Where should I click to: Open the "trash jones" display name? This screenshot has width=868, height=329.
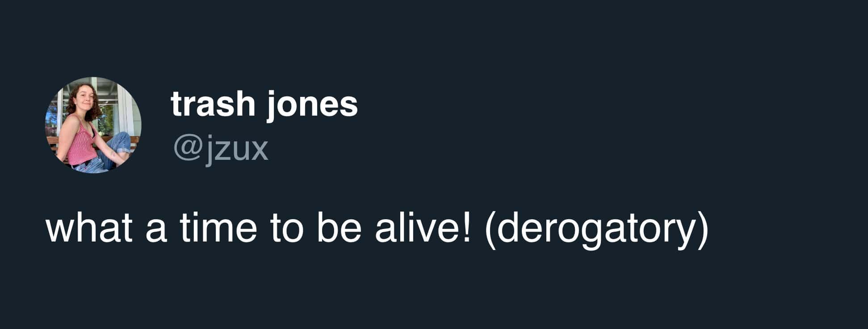(264, 104)
